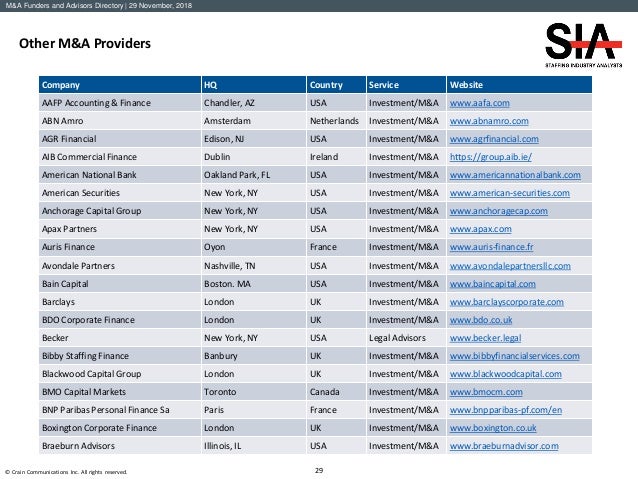Select the Country column header

click(336, 85)
